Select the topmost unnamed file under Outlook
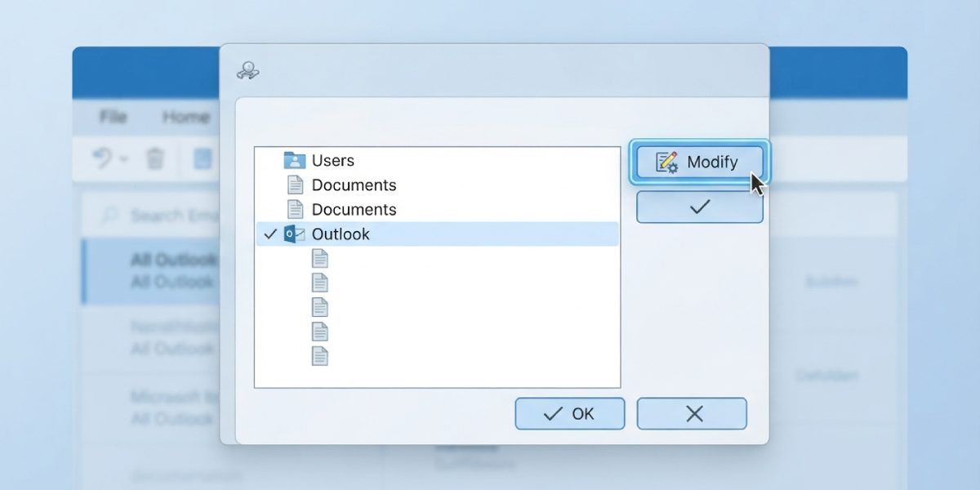Screen dimensions: 980x490 pyautogui.click(x=320, y=259)
